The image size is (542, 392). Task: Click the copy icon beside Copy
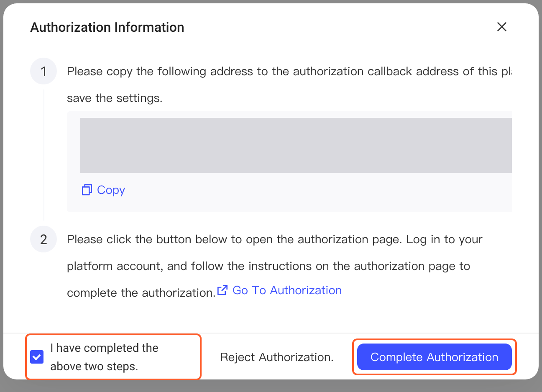87,190
